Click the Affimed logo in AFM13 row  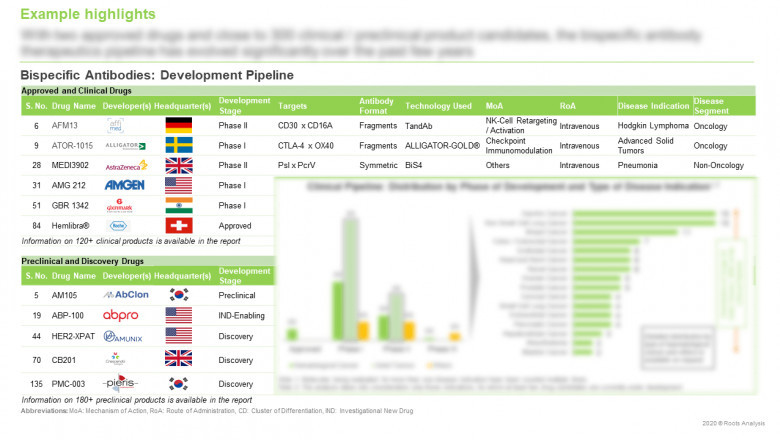coord(115,126)
